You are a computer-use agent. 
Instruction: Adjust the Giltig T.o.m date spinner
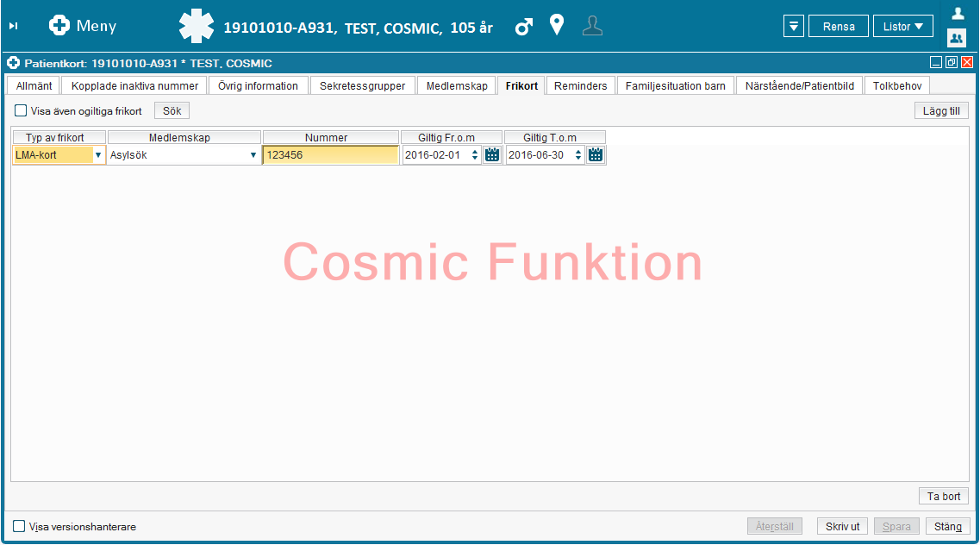pyautogui.click(x=578, y=155)
